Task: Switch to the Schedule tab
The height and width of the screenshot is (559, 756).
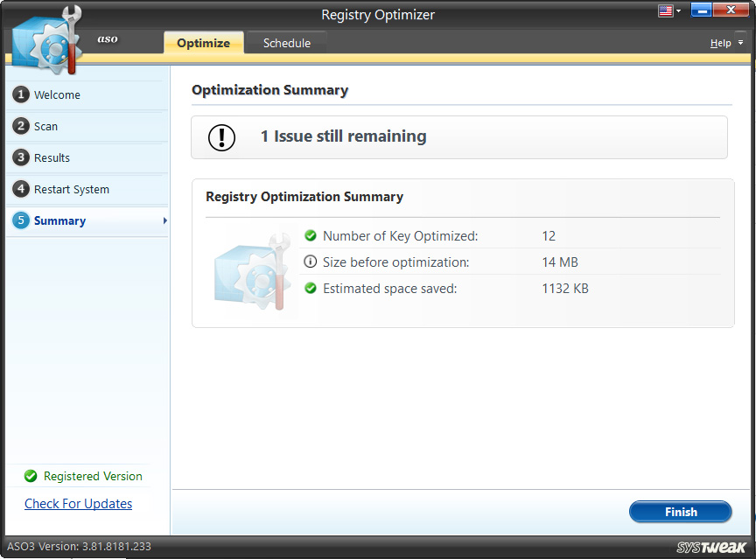Action: pos(286,42)
